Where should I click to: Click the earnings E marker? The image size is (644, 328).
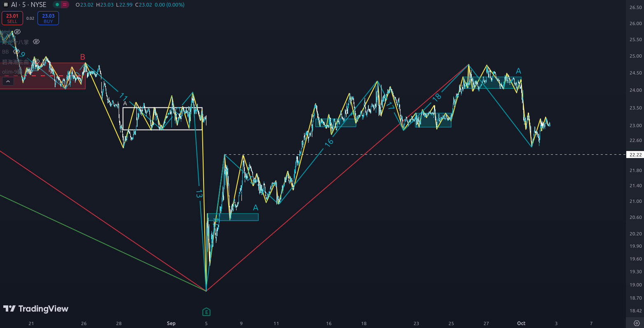click(x=206, y=312)
